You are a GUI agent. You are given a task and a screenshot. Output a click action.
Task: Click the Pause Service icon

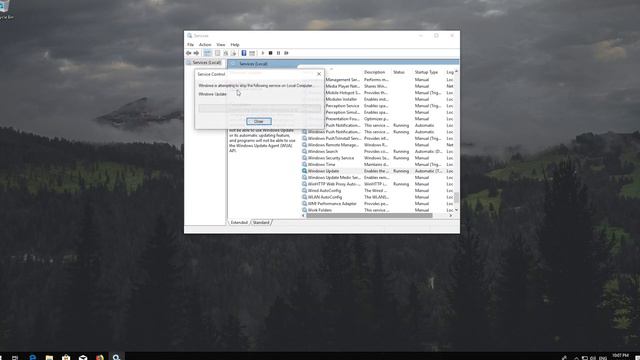point(278,53)
